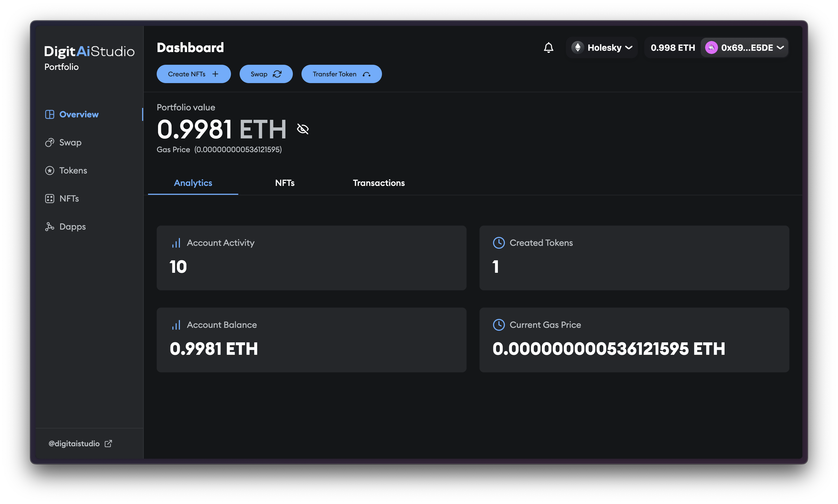838x504 pixels.
Task: Click the pink wallet avatar icon
Action: (x=711, y=47)
